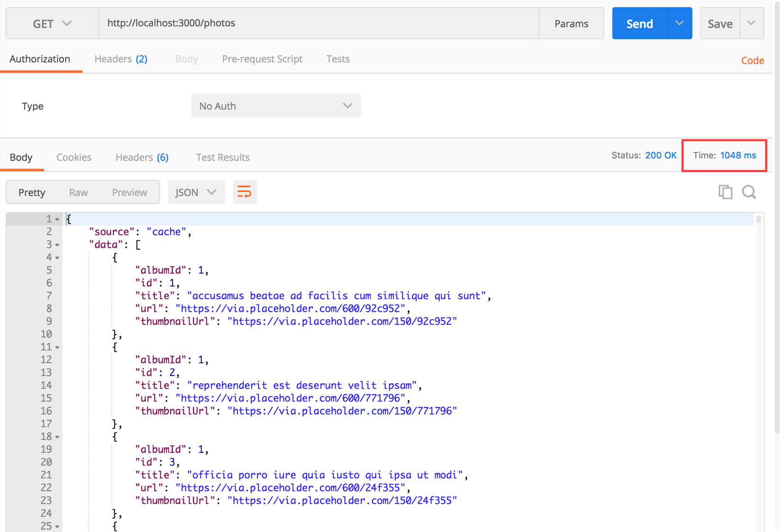
Task: Switch to Raw response view
Action: pos(78,192)
